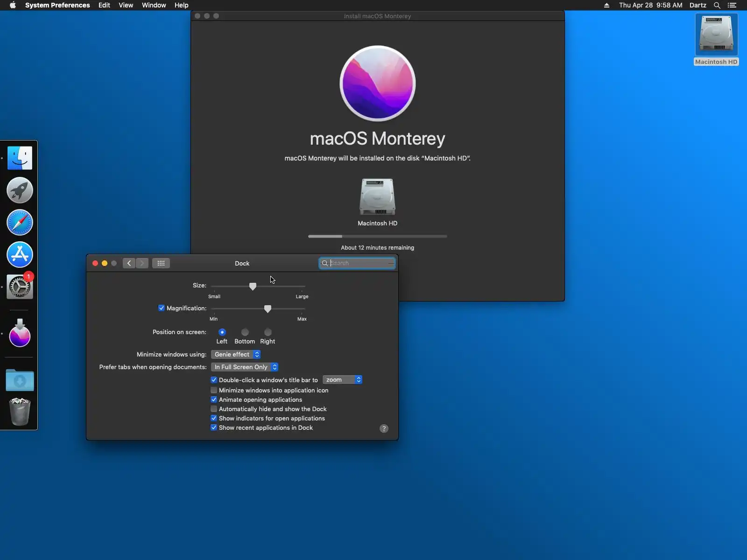Open the Genie effect dropdown
The width and height of the screenshot is (747, 560).
coord(236,355)
